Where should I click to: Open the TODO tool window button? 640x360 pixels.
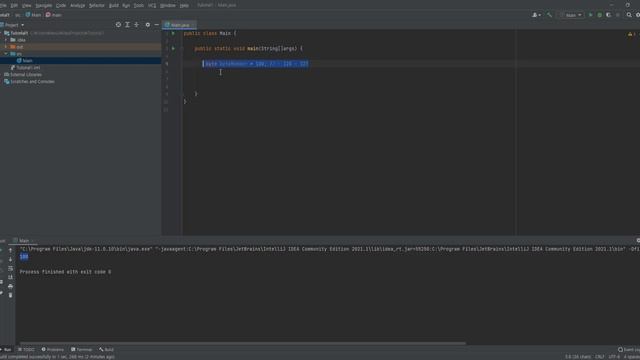tap(27, 350)
